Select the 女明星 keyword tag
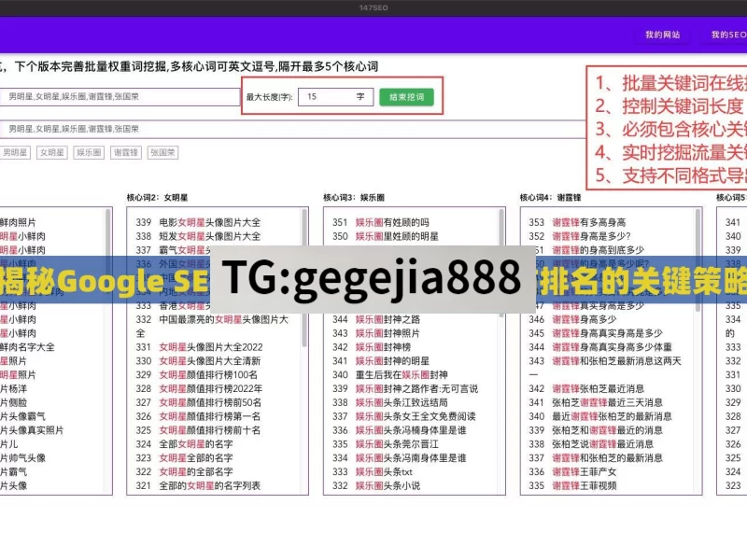747x560 pixels. tap(52, 152)
